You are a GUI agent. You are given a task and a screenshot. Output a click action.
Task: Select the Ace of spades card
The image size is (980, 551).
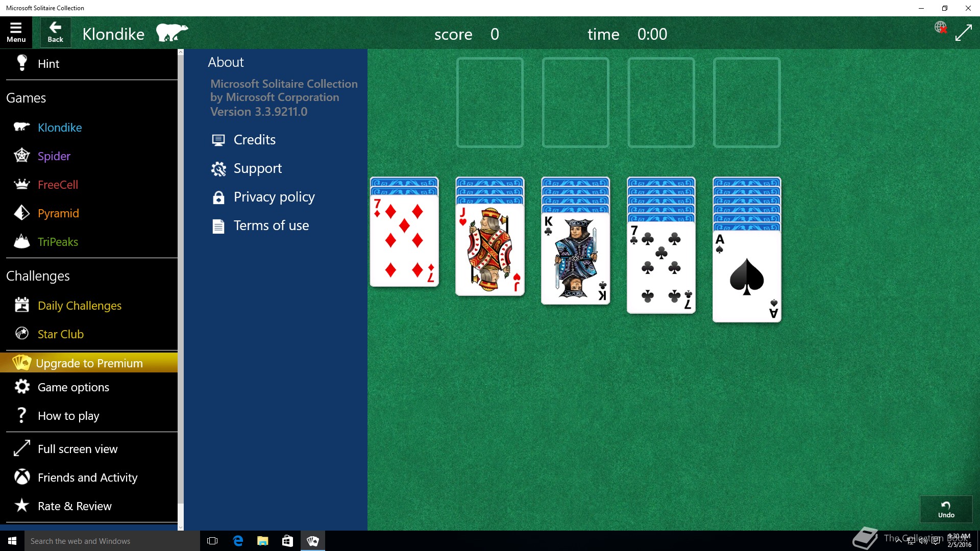click(747, 277)
